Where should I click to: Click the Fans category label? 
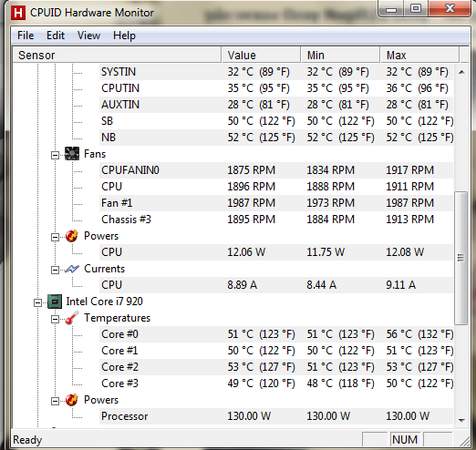95,154
